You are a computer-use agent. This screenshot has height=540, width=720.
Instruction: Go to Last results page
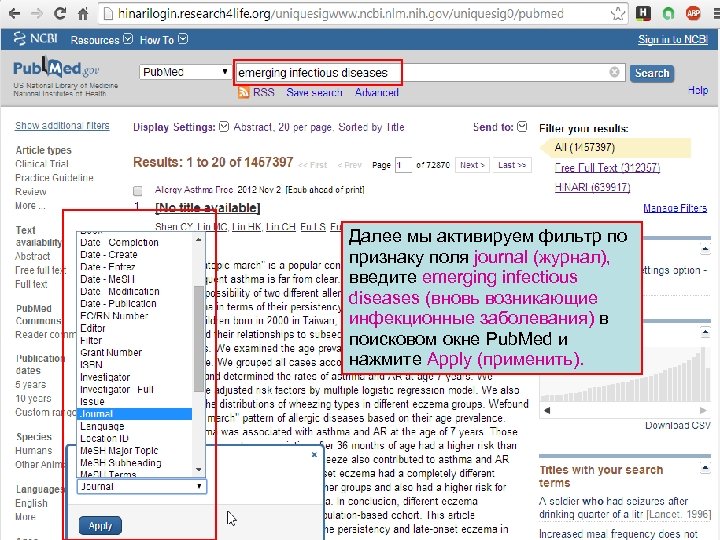point(512,165)
